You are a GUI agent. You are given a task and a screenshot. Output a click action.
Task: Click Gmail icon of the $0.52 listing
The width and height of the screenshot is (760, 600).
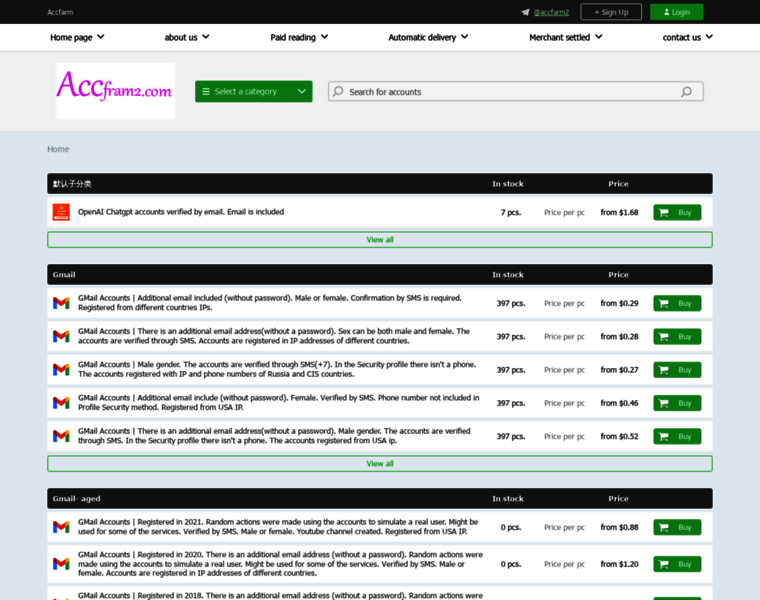pyautogui.click(x=61, y=436)
